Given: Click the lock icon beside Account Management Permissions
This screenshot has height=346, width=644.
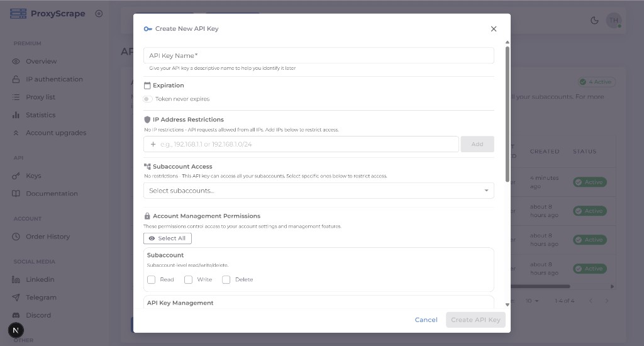Looking at the screenshot, I should pos(147,216).
